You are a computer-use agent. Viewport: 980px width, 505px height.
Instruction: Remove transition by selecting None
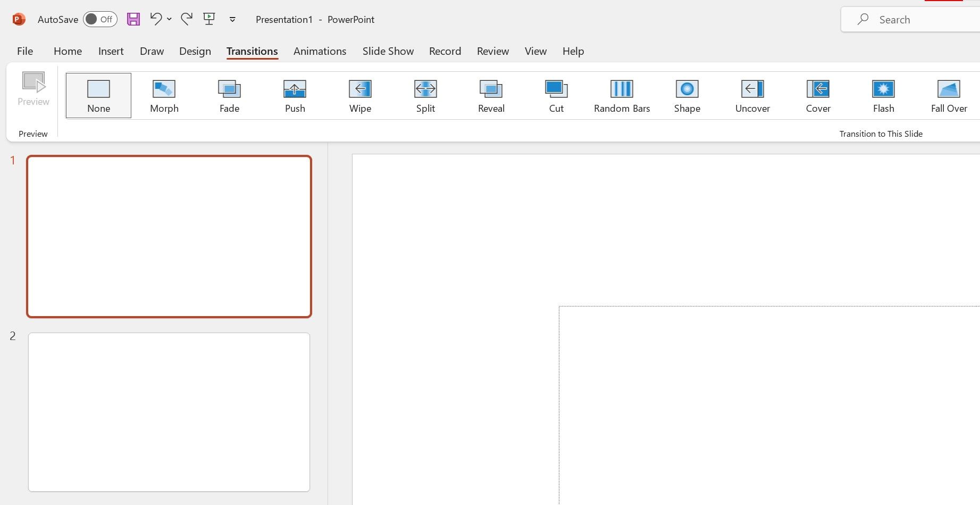pos(98,95)
